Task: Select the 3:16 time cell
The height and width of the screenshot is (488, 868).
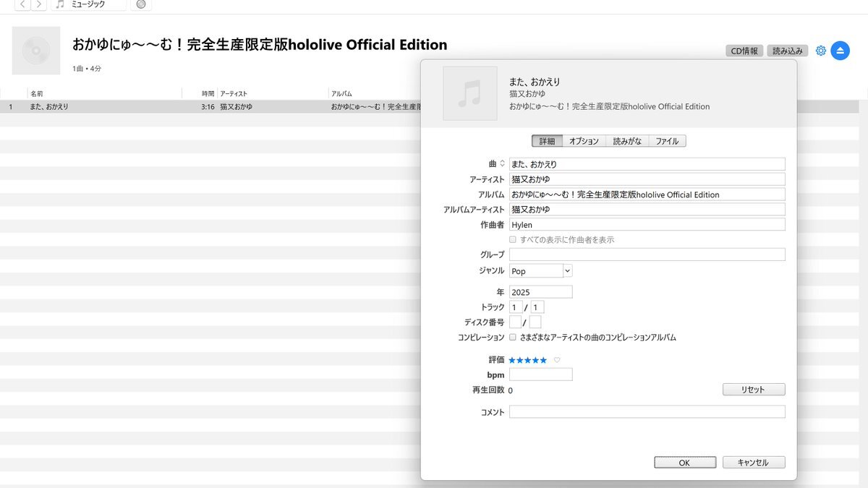Action: pyautogui.click(x=208, y=106)
